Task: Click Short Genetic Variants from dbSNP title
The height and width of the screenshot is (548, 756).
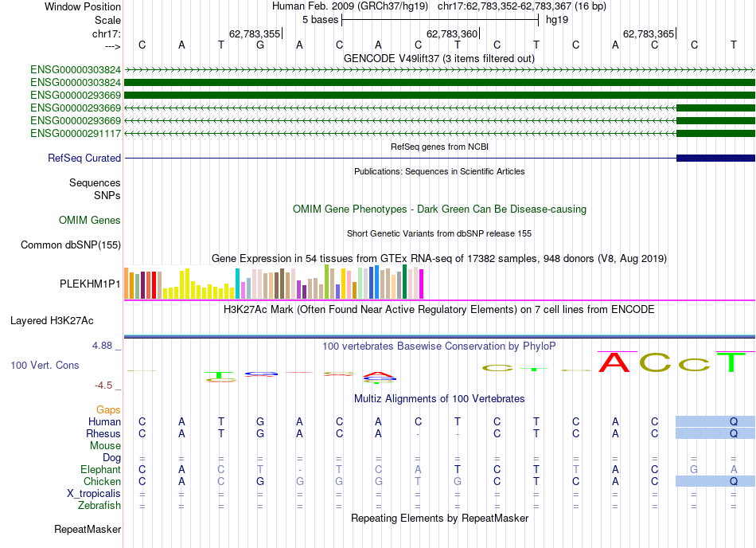Action: (439, 233)
